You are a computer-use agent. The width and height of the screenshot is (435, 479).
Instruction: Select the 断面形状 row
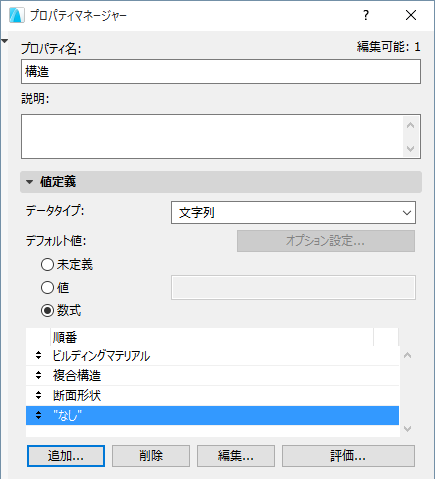(212, 396)
